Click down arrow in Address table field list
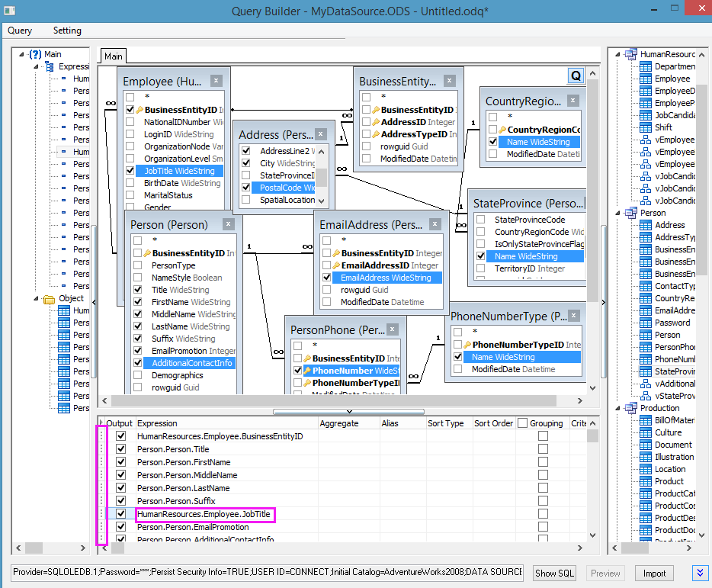The width and height of the screenshot is (712, 588). 322,201
